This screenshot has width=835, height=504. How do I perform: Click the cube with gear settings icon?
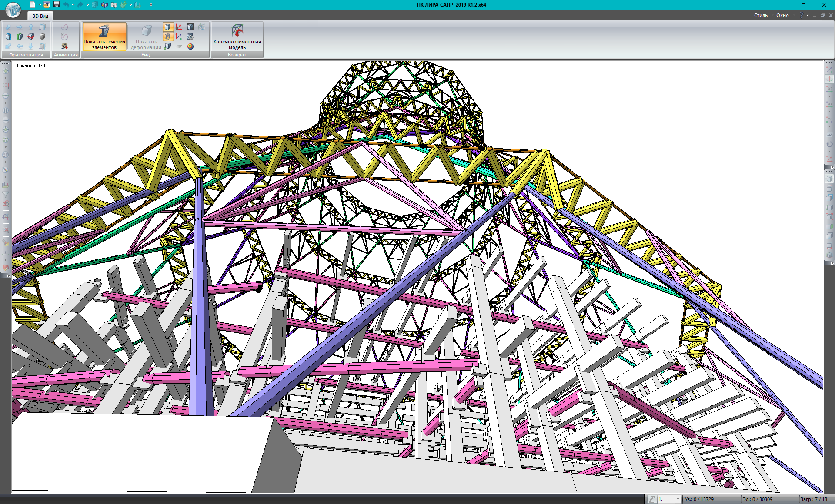[190, 36]
